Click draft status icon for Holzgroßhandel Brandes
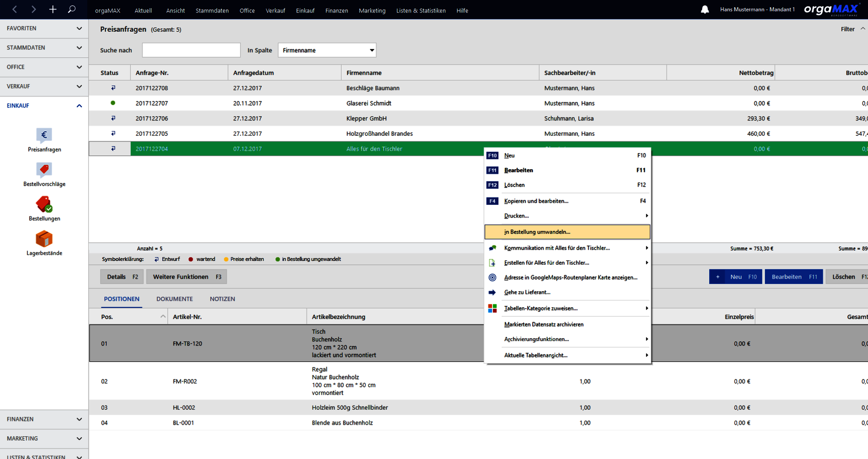The width and height of the screenshot is (868, 459). point(113,133)
